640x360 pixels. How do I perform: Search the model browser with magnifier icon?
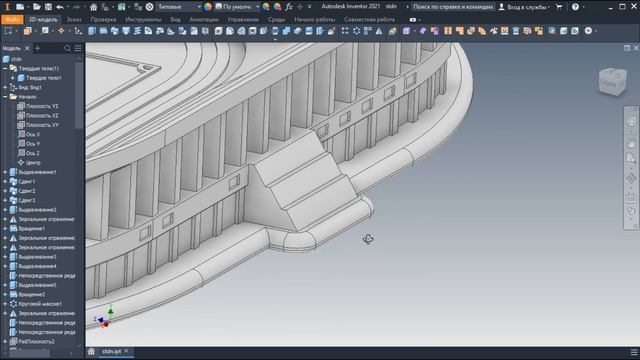pyautogui.click(x=67, y=49)
